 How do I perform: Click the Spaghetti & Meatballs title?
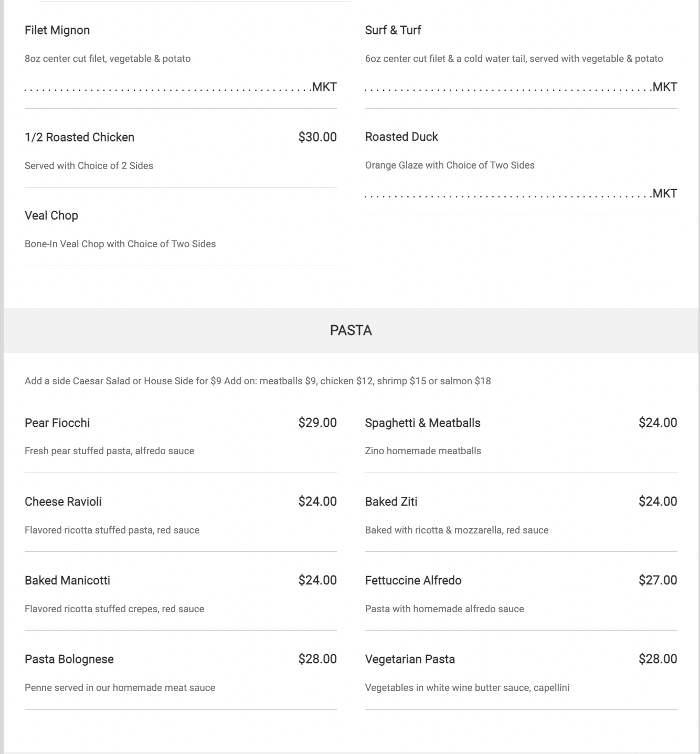[x=422, y=423]
